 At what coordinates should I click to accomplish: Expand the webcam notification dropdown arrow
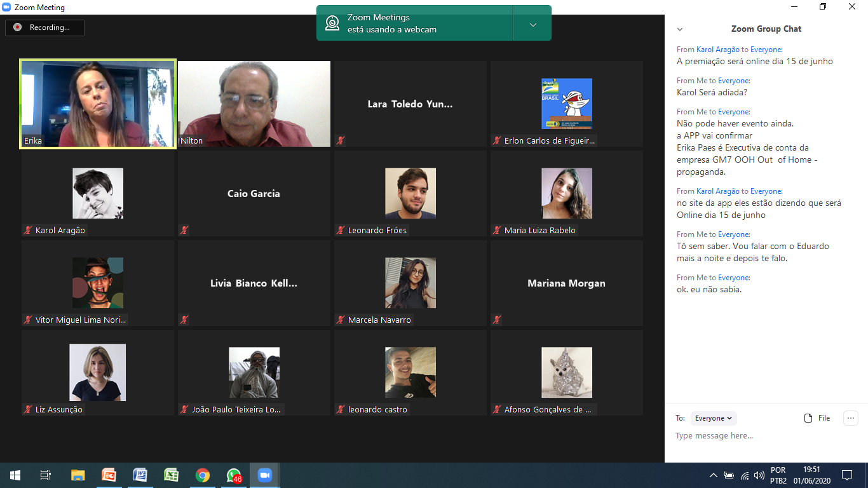[532, 24]
